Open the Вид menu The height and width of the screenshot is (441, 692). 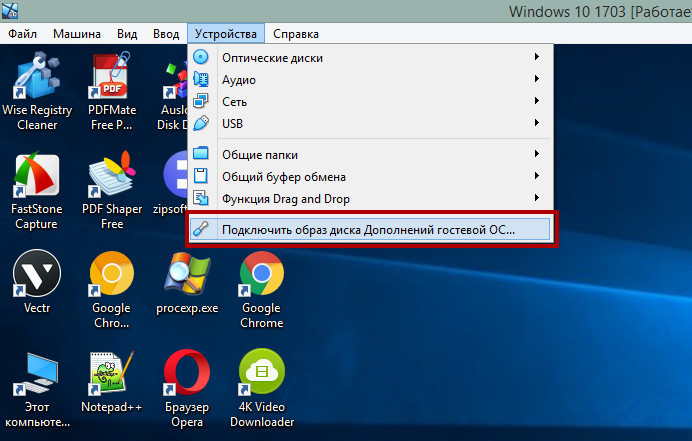[127, 34]
